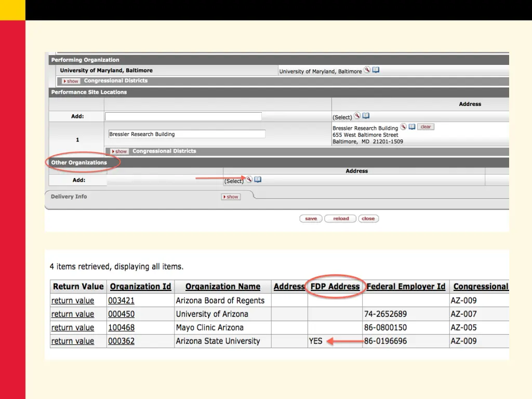The height and width of the screenshot is (399, 532).
Task: Sort by Organization Id column header
Action: coord(140,287)
